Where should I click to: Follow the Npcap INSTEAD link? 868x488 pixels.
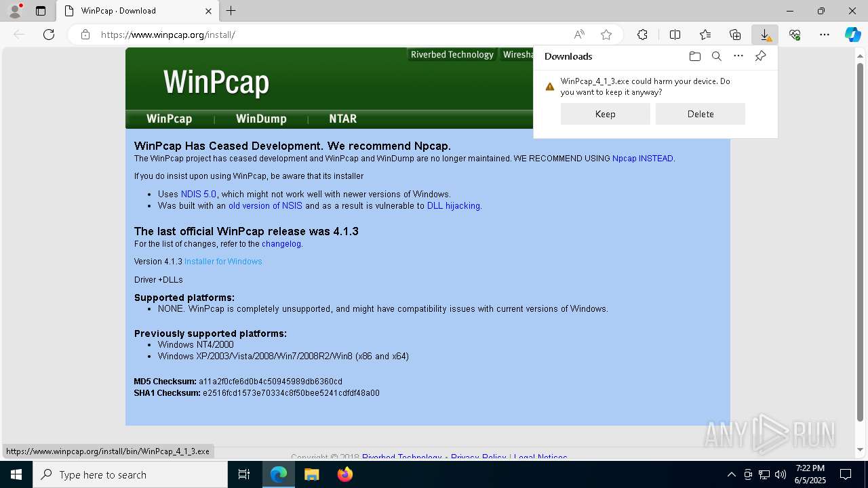pos(643,159)
